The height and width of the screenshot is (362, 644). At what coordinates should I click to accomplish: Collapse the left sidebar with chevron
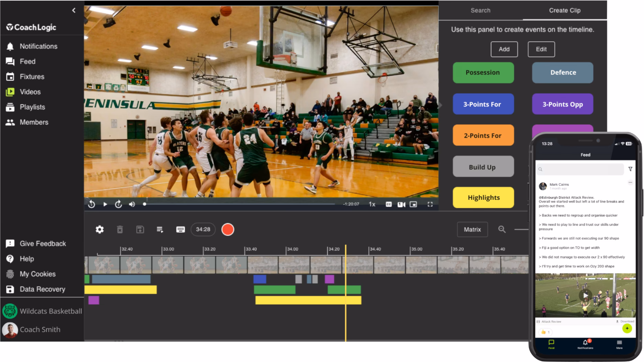point(74,10)
